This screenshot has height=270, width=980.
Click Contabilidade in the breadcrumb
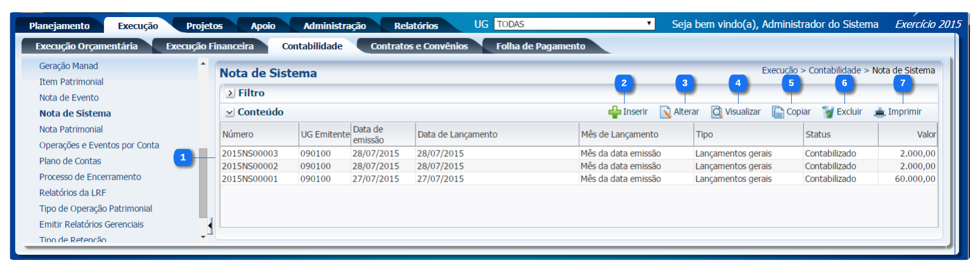tap(834, 70)
